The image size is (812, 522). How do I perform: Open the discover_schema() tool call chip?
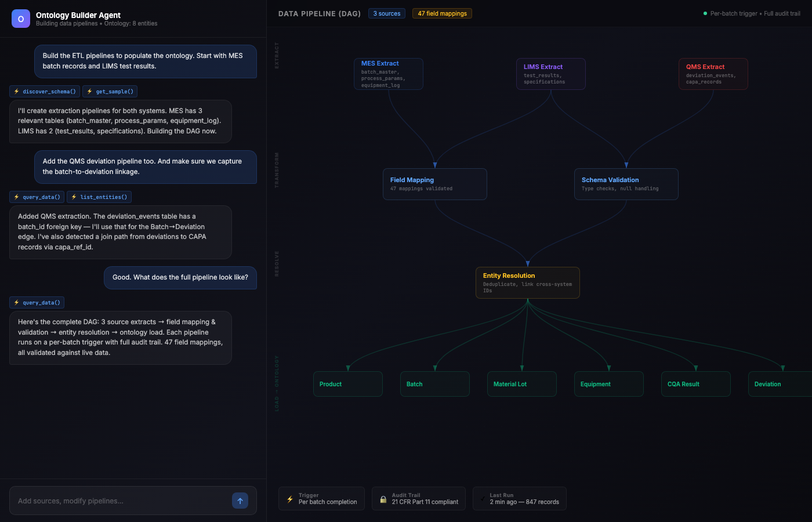click(x=45, y=92)
